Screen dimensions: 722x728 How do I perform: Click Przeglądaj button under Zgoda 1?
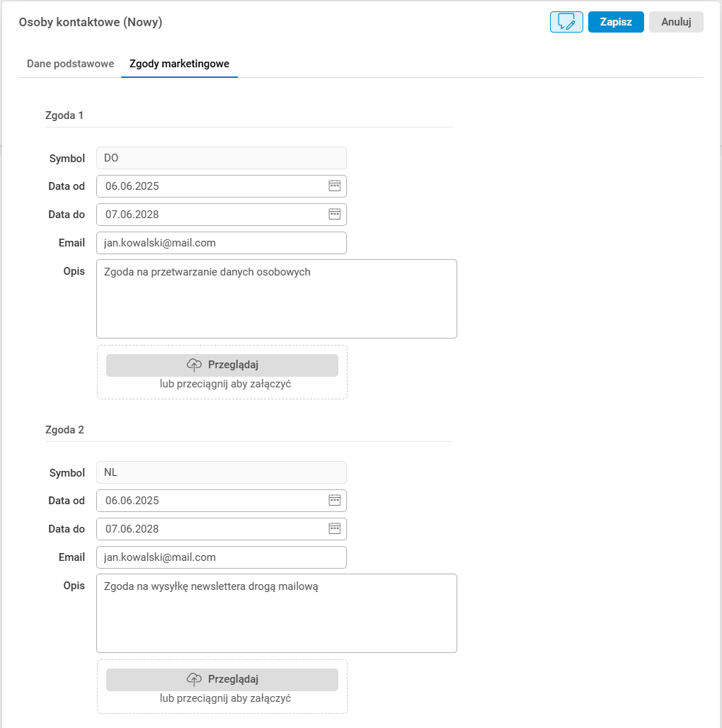click(222, 365)
